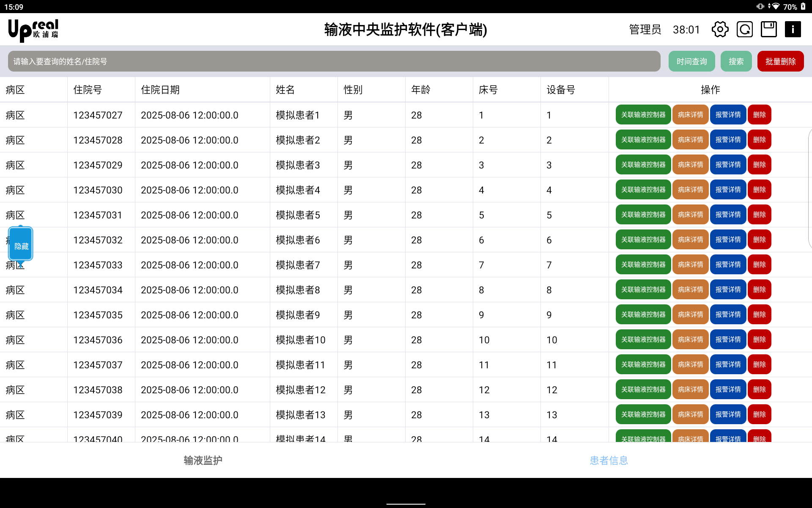Image resolution: width=812 pixels, height=508 pixels.
Task: Tap the Wi-Fi status icon
Action: [775, 6]
